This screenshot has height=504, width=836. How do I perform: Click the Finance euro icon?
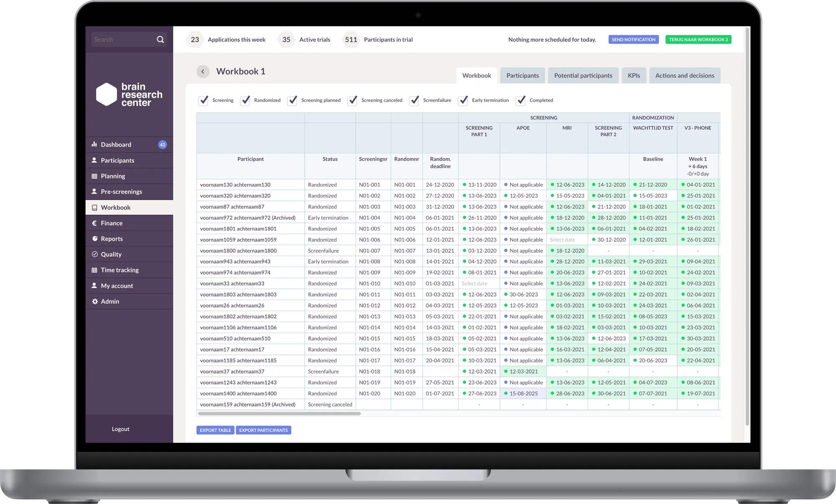94,223
